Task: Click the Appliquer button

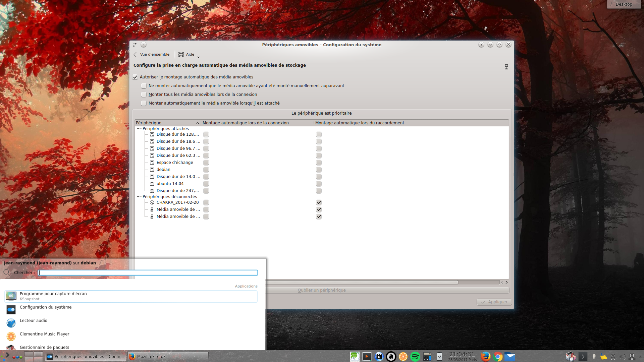Action: pyautogui.click(x=494, y=302)
